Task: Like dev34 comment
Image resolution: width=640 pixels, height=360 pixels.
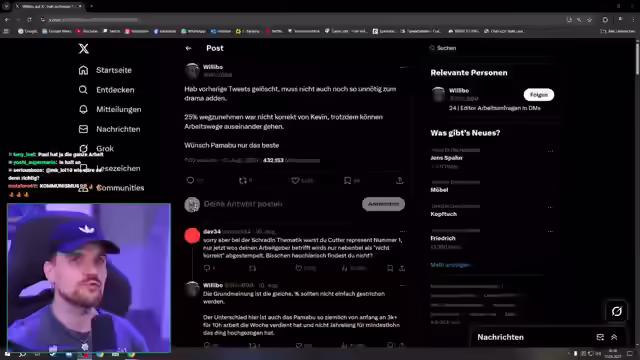Action: (299, 268)
